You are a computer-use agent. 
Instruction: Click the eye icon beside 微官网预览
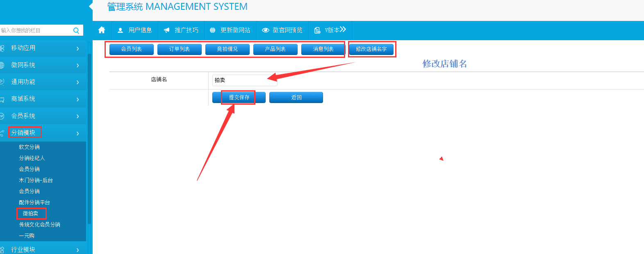(x=266, y=30)
